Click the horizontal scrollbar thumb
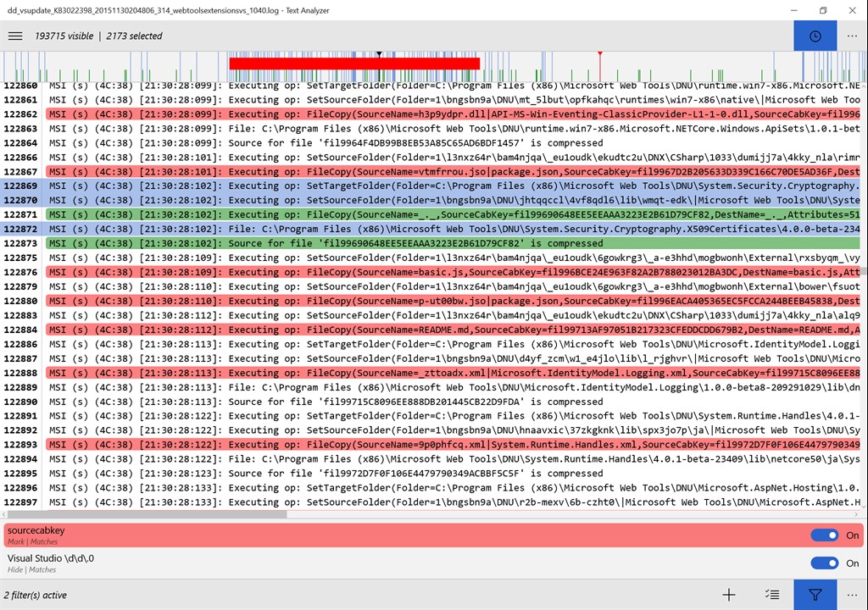 click(x=149, y=514)
